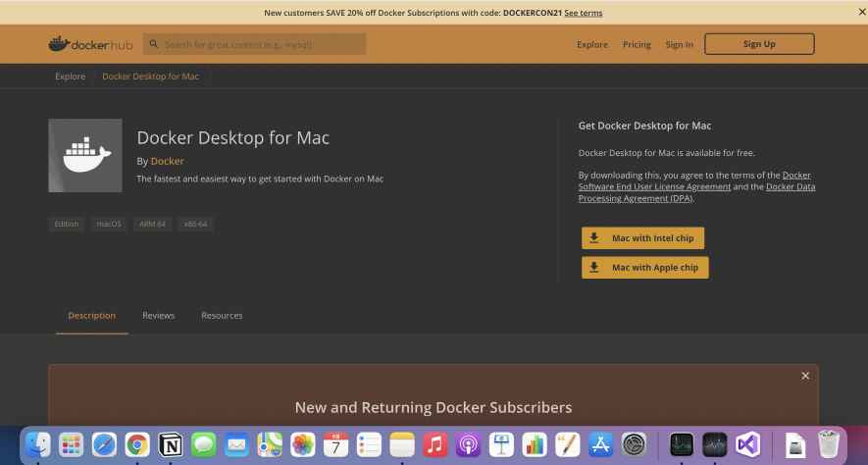Open Music from the dock
Viewport: 868px width, 465px height.
(435, 444)
